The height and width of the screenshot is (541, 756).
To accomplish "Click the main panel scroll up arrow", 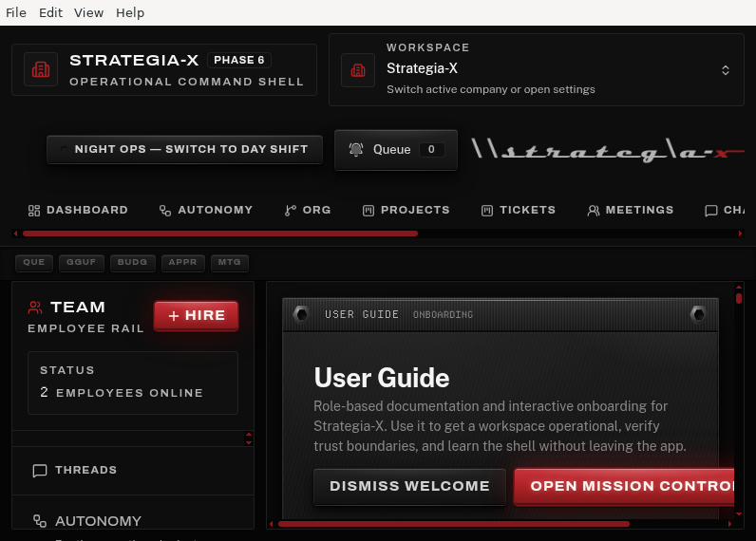I will [739, 288].
